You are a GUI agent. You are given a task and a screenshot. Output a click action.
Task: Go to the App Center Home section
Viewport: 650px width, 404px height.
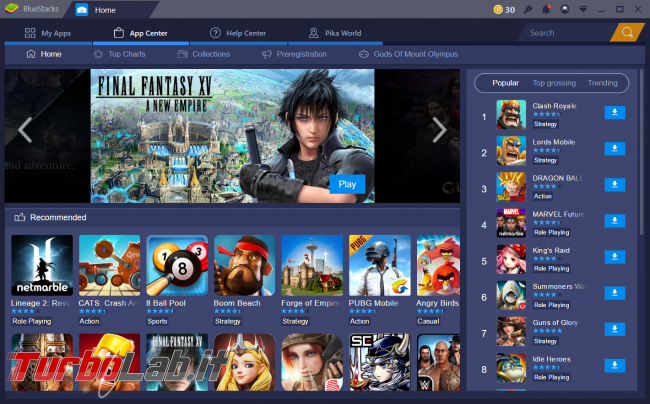click(44, 54)
